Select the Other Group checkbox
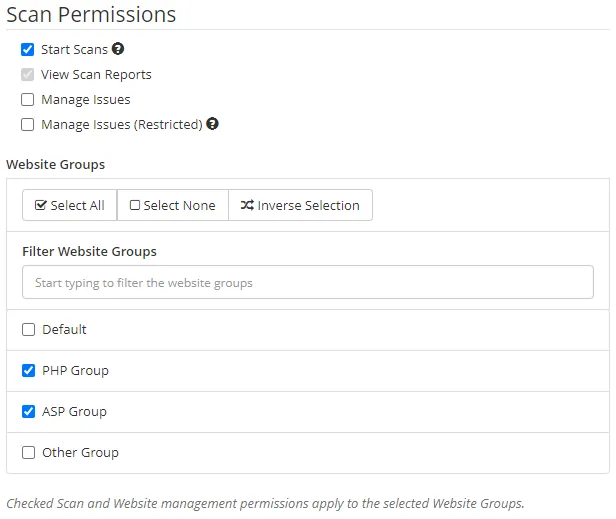Viewport: 616px width, 519px height. click(29, 453)
